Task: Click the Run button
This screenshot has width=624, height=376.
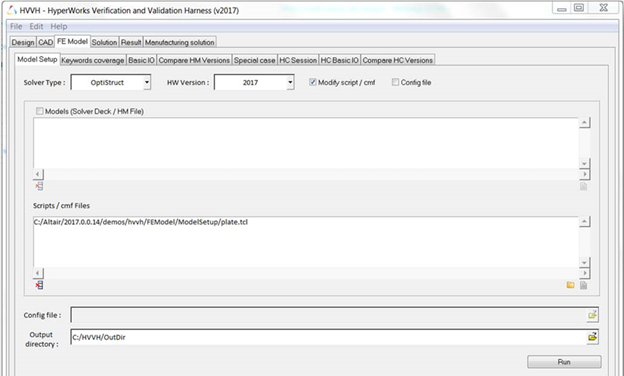Action: [x=564, y=362]
